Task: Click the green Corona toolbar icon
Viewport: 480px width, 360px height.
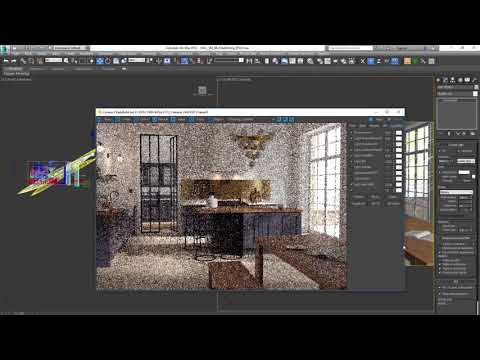Action: 415,61
